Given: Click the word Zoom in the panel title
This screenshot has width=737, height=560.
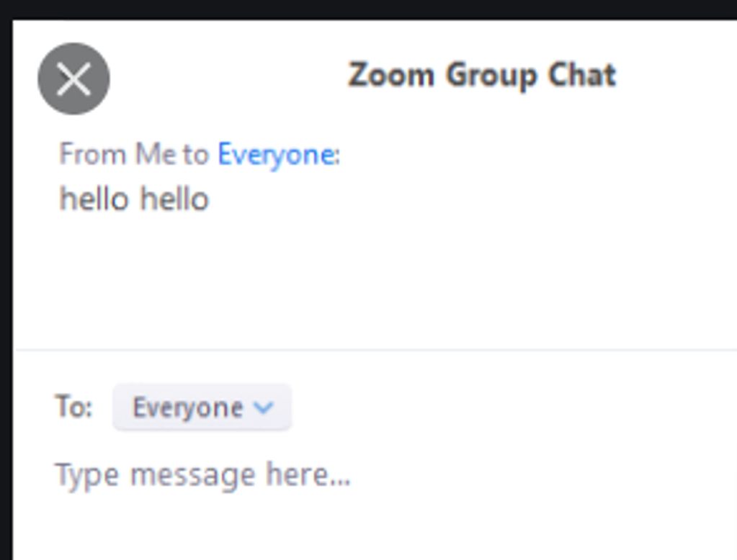Looking at the screenshot, I should [x=391, y=75].
